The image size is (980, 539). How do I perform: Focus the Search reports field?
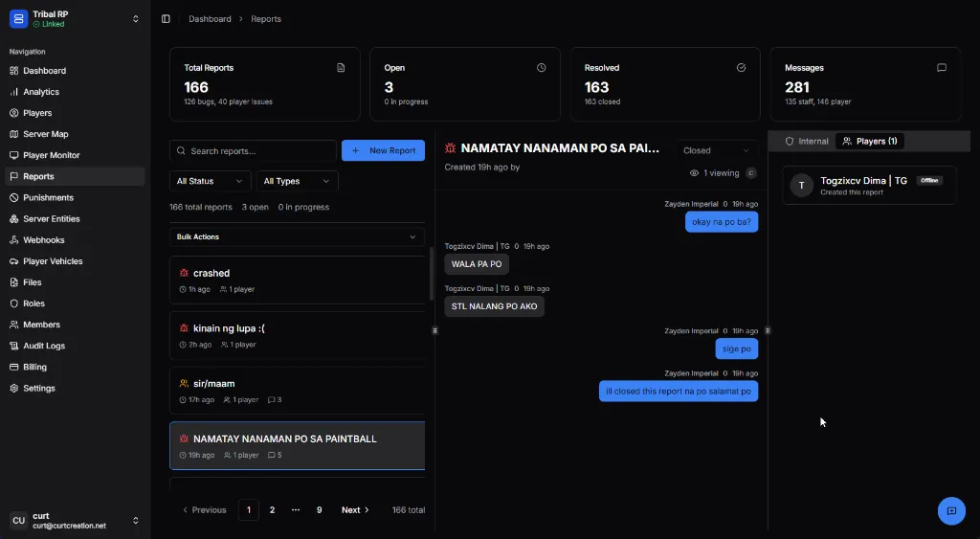(x=253, y=150)
